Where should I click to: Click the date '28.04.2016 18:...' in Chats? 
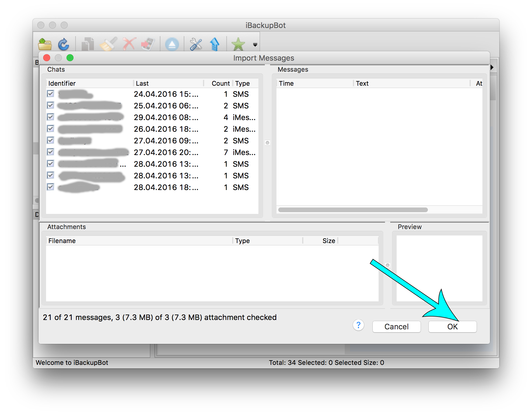coord(166,187)
